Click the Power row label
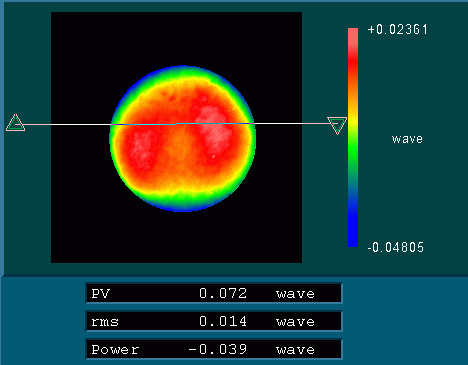468x365 pixels. pos(115,349)
